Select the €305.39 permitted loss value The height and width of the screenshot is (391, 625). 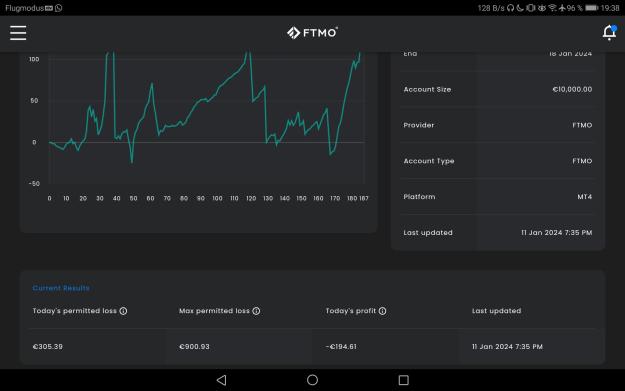pos(48,347)
